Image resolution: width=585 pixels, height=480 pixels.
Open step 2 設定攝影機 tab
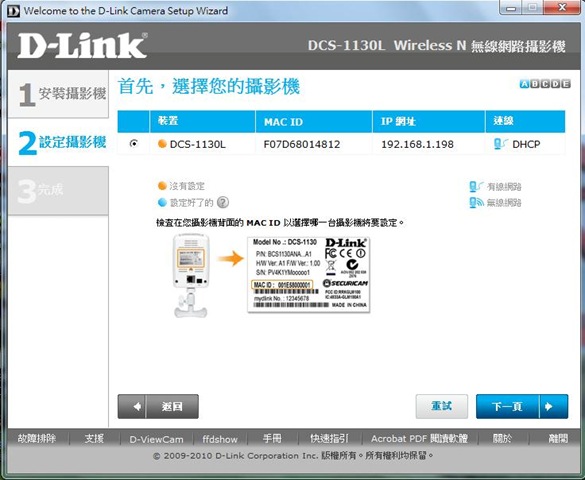click(x=59, y=142)
